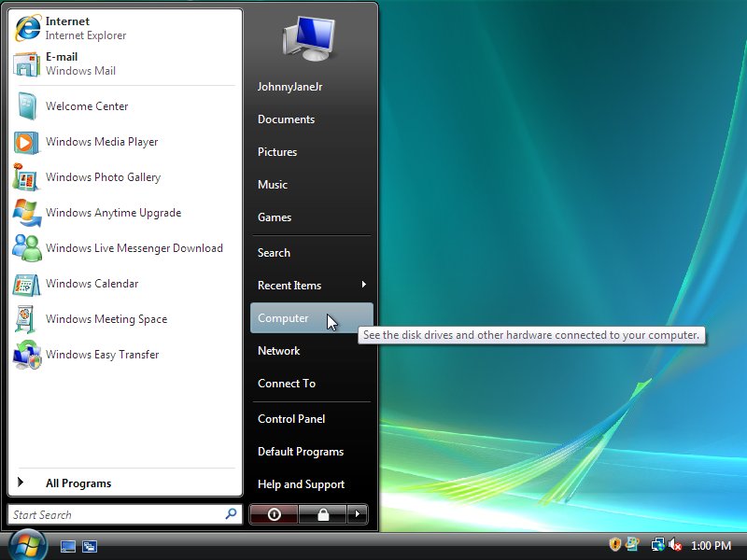Click the clock showing 1:00 PM
747x560 pixels.
pyautogui.click(x=711, y=546)
